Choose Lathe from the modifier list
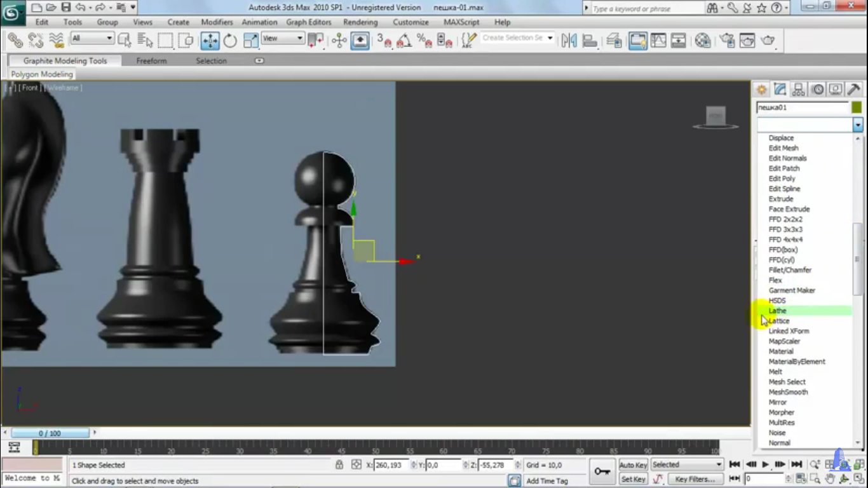The width and height of the screenshot is (868, 488). pos(778,311)
